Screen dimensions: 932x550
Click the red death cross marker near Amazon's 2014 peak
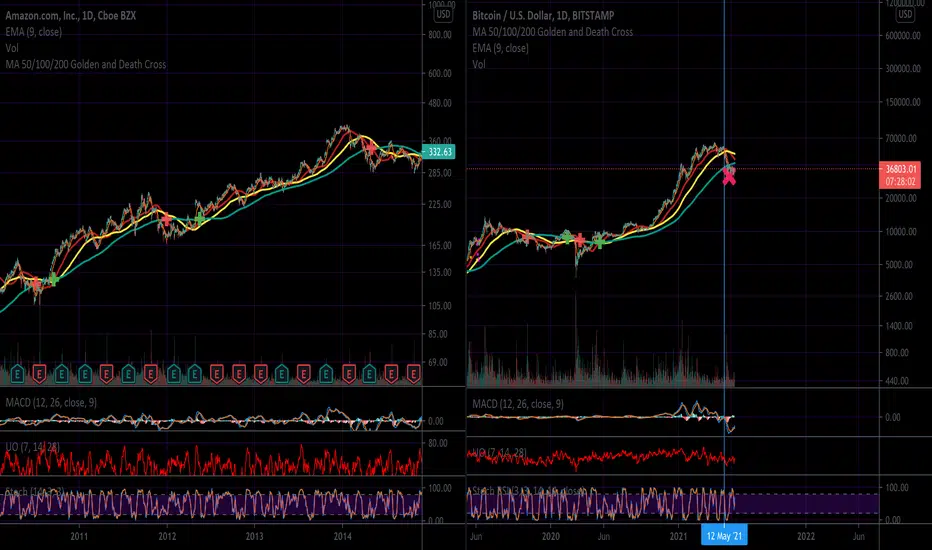[x=370, y=148]
